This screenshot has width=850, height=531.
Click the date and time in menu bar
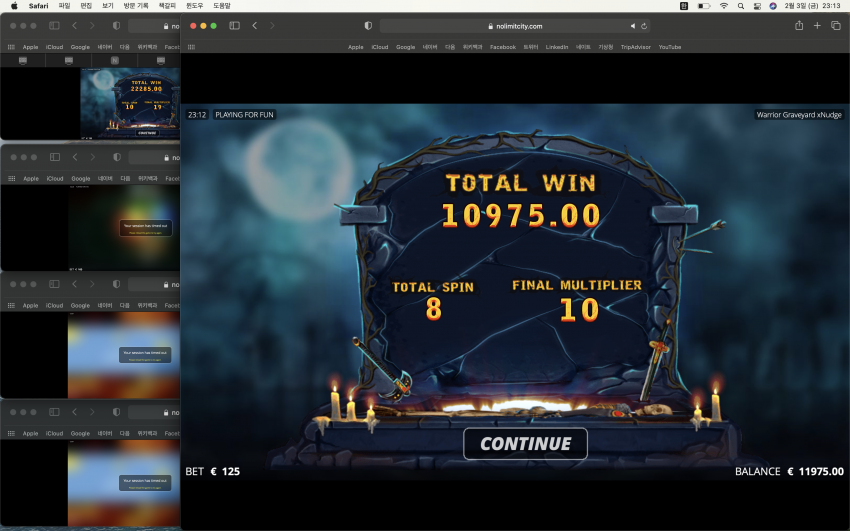(812, 5)
